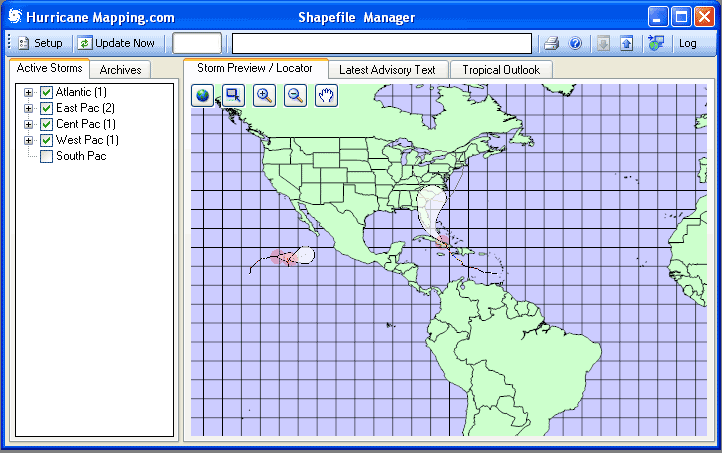Check the South Pac checkbox
This screenshot has height=453, width=722.
pyautogui.click(x=46, y=157)
